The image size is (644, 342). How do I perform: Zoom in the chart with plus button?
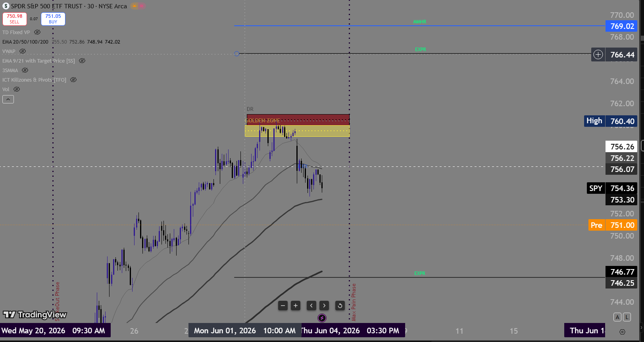(x=296, y=306)
